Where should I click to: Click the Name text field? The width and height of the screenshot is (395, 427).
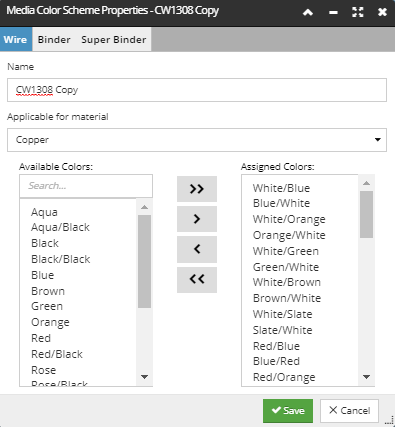point(197,90)
